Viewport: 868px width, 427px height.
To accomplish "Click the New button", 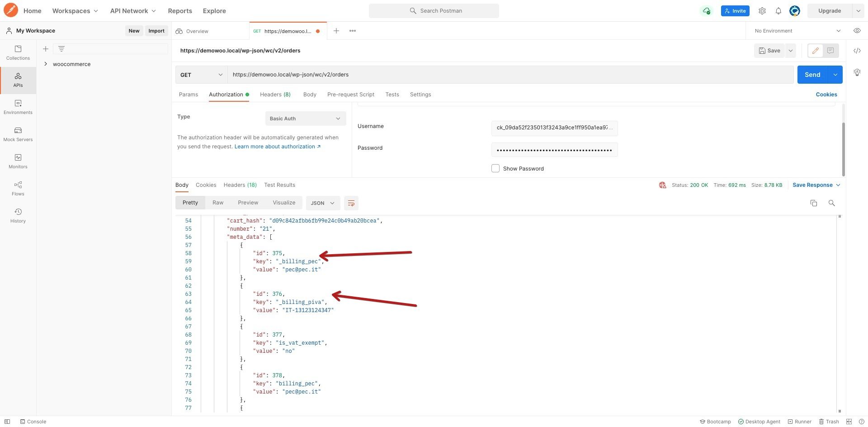I will tap(134, 31).
